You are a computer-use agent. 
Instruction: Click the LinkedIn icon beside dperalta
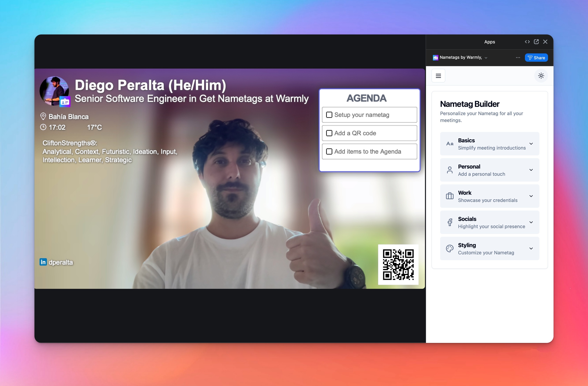43,262
